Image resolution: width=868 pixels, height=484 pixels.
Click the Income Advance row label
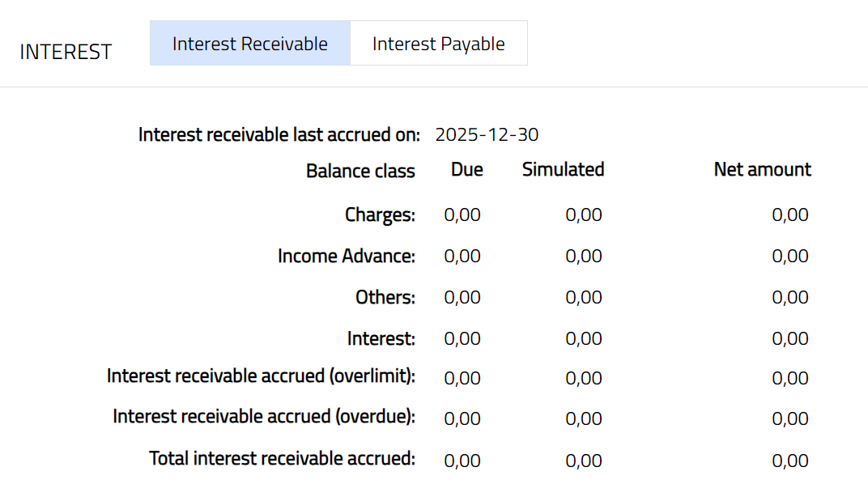point(346,256)
